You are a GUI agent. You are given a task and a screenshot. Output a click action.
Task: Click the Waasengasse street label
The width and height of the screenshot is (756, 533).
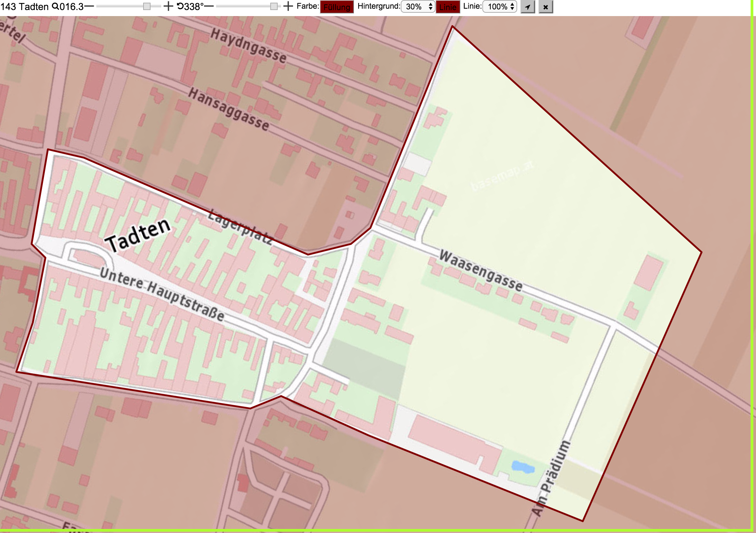[481, 271]
